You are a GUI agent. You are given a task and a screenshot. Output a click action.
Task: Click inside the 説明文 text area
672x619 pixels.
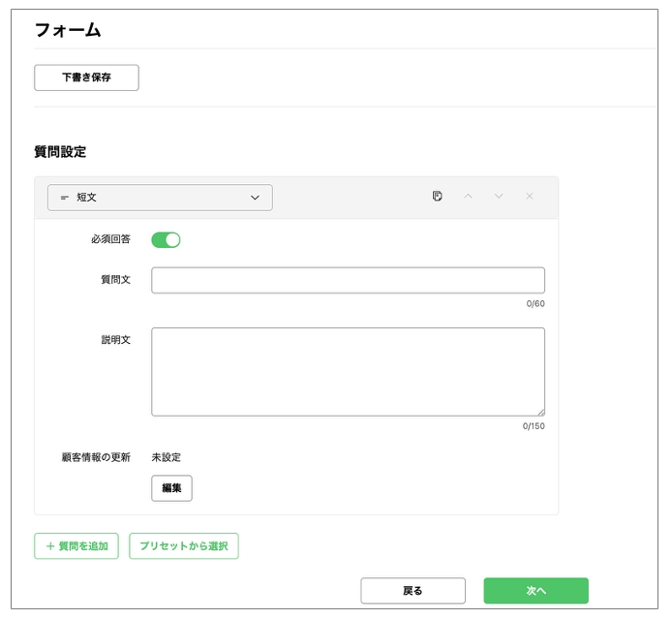(x=348, y=372)
